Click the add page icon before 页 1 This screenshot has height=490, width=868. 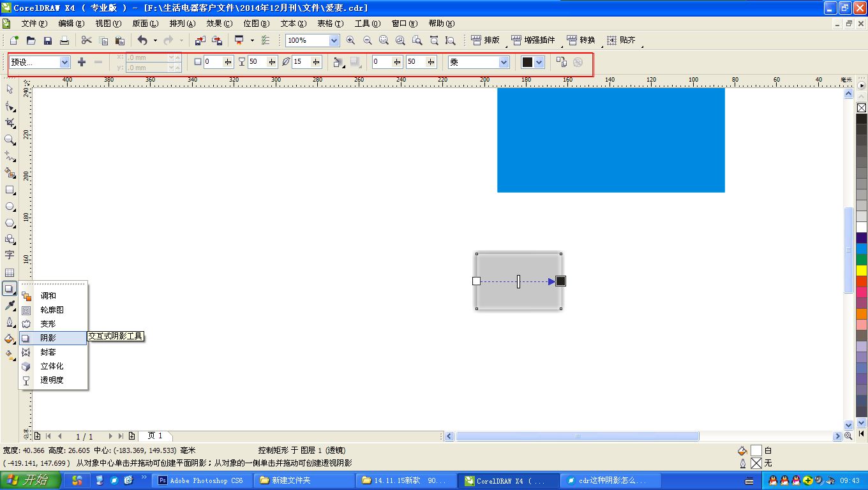point(131,436)
